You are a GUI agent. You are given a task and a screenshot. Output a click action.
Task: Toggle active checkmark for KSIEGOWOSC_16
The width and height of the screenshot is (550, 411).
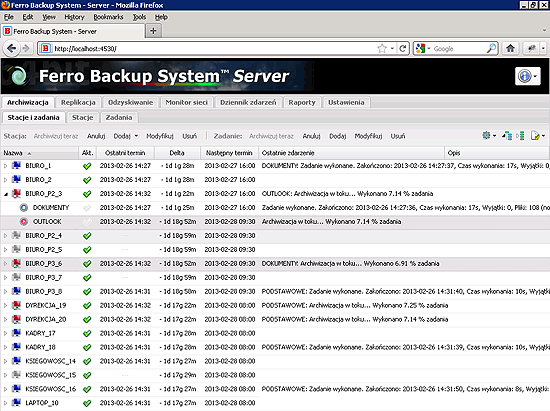(x=87, y=389)
